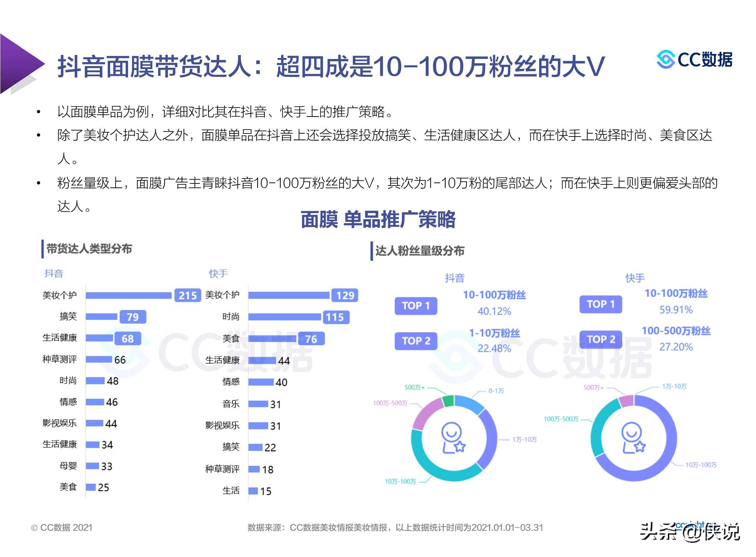756x557 pixels.
Task: Click the 76 value label for 美食
Action: coord(311,339)
